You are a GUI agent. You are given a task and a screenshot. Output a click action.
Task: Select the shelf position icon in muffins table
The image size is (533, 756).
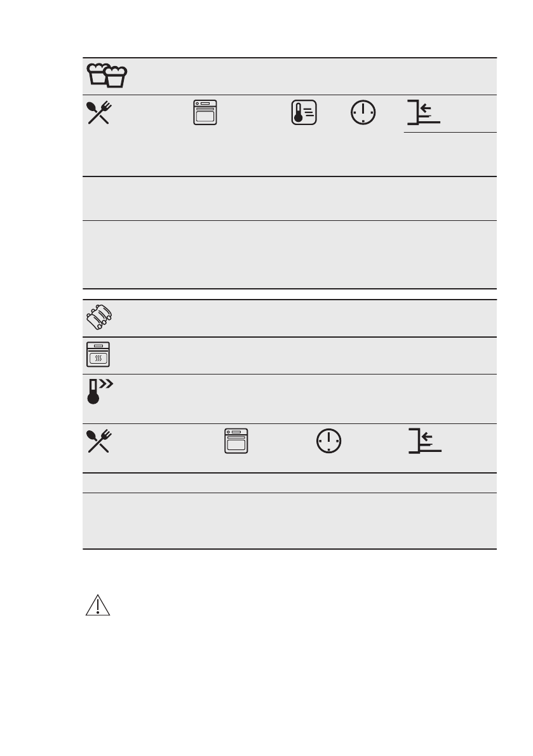click(x=424, y=112)
